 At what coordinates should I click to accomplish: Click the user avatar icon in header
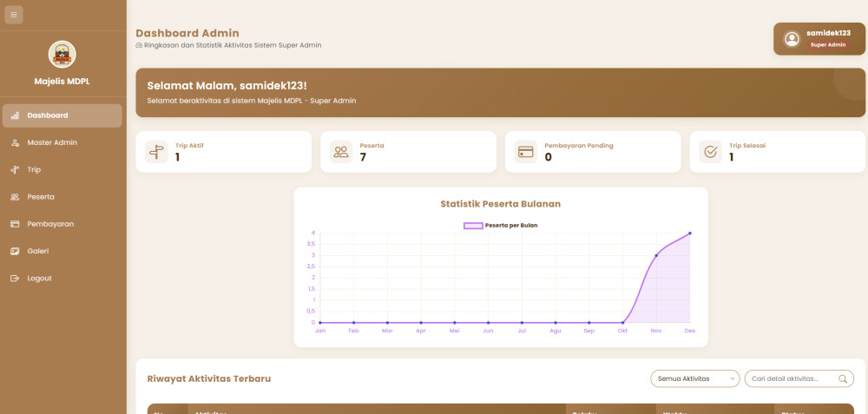(x=792, y=39)
